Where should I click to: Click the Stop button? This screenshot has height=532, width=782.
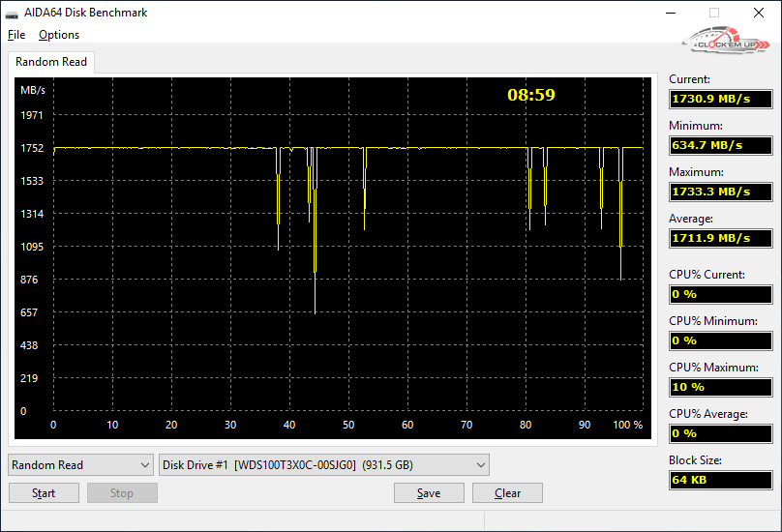[122, 493]
